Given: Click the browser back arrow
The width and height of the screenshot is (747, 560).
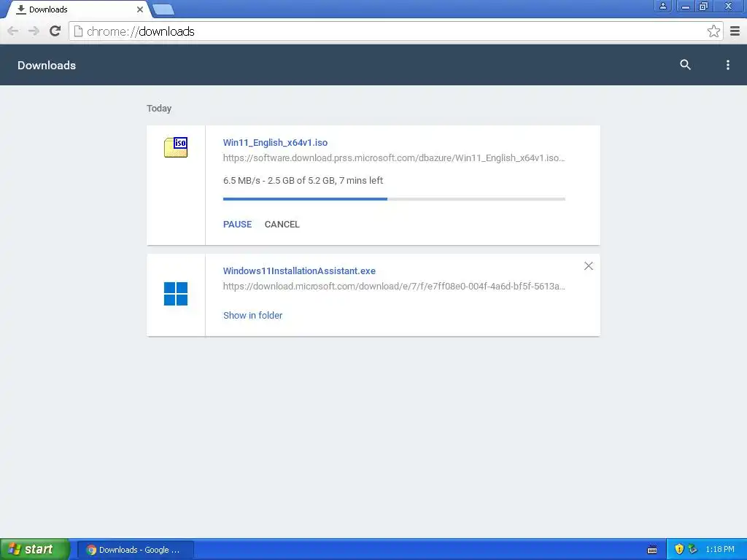Looking at the screenshot, I should point(13,31).
